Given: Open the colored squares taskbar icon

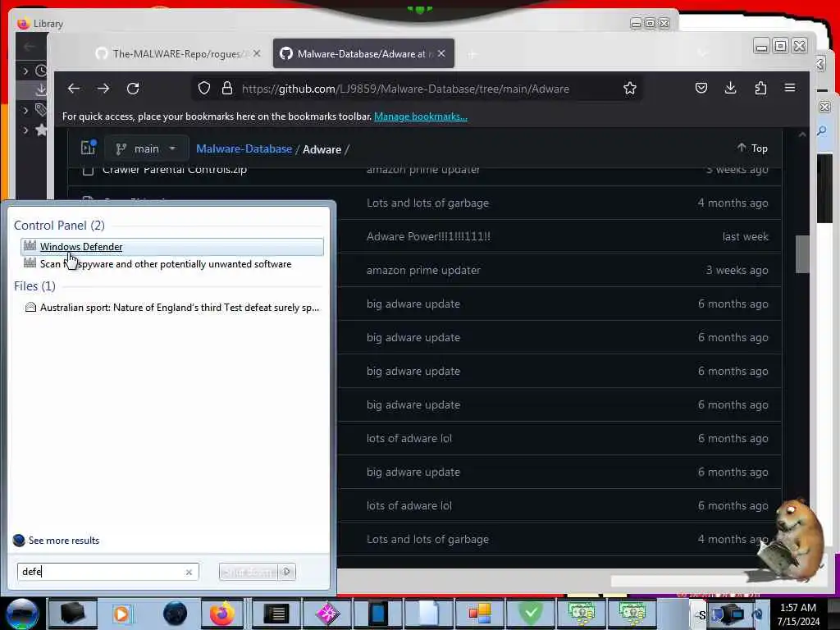Looking at the screenshot, I should pyautogui.click(x=480, y=614).
